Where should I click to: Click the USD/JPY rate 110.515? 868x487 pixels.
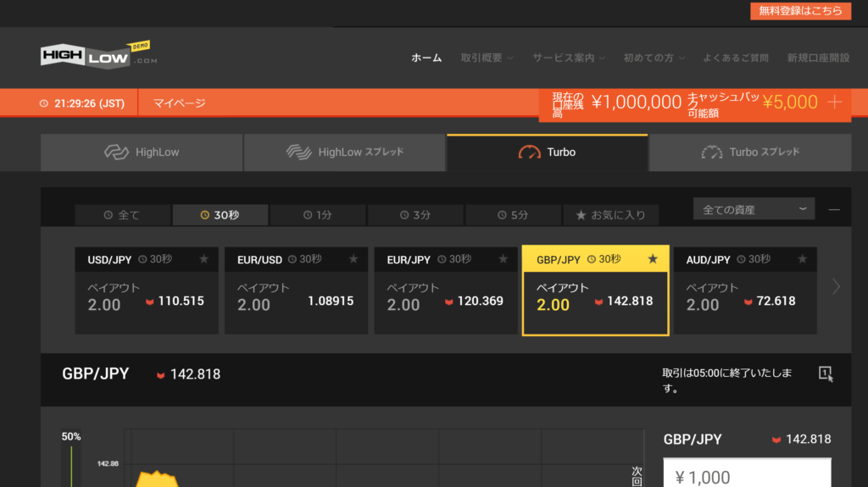[x=181, y=301]
